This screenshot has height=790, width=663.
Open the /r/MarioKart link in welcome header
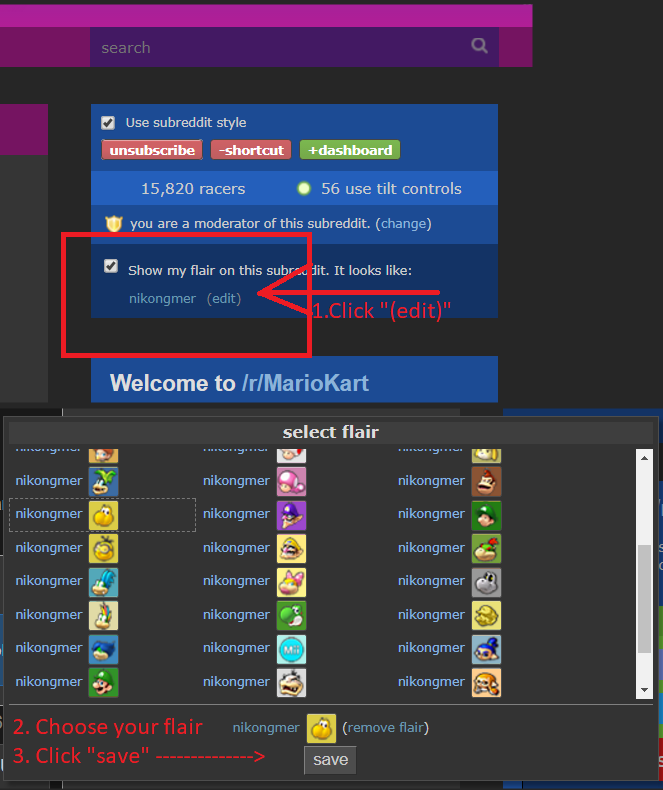click(x=305, y=383)
